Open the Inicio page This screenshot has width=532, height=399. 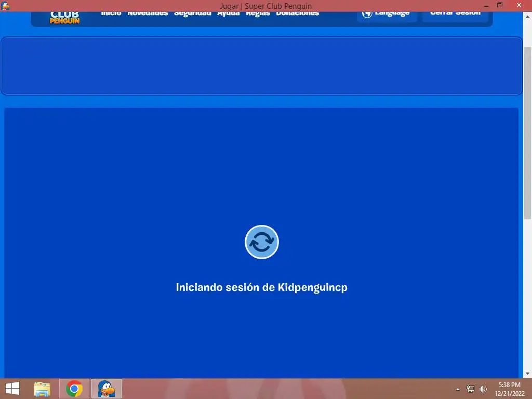(x=111, y=14)
